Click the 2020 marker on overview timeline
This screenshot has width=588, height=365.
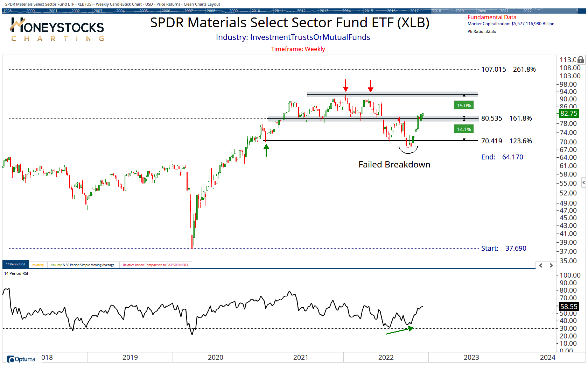click(482, 11)
